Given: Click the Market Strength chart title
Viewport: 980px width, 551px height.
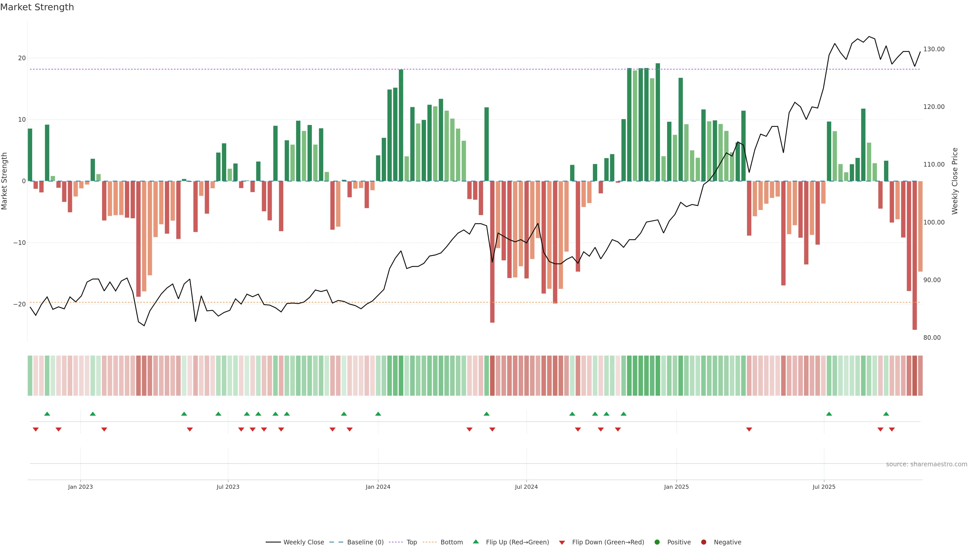Looking at the screenshot, I should coord(37,7).
